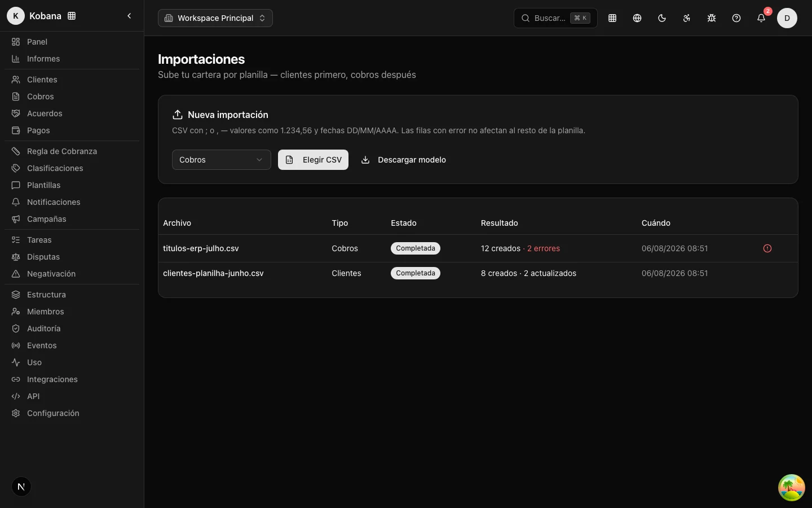
Task: Click '8 creados · 2 actualizados' result
Action: pyautogui.click(x=528, y=273)
